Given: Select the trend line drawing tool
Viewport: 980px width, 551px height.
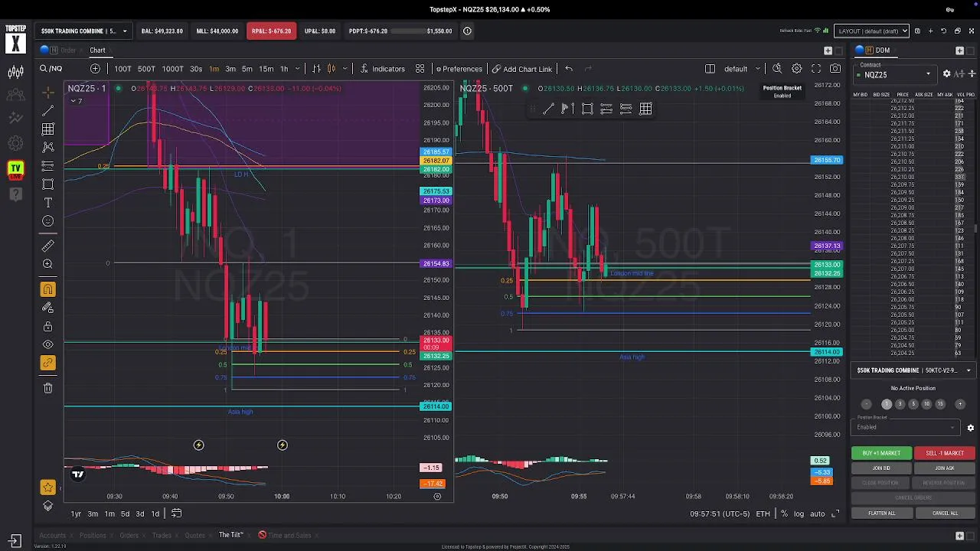Looking at the screenshot, I should (x=47, y=111).
